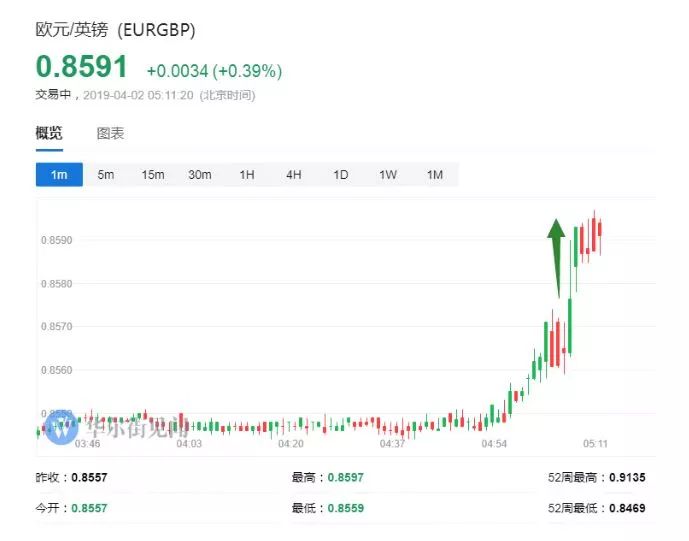
Task: Click the 最低 value 0.8559
Action: pyautogui.click(x=346, y=508)
